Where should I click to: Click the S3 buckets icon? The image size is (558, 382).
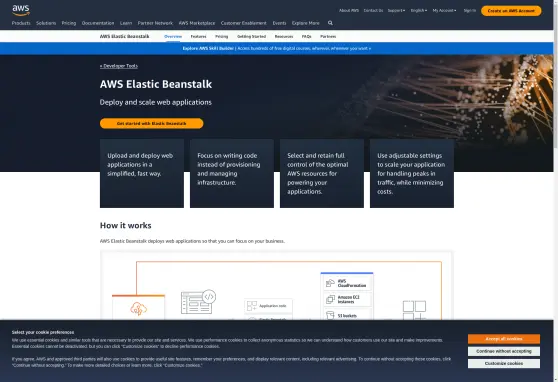click(x=330, y=315)
